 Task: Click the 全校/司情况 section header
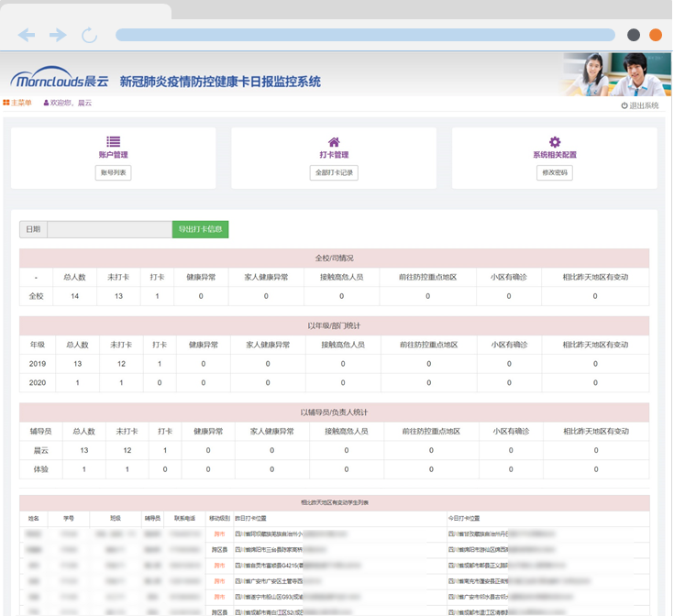pos(334,258)
